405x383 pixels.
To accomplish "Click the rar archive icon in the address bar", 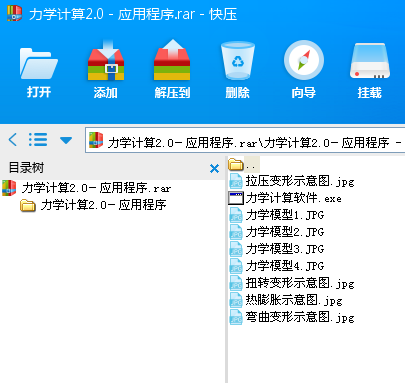I will click(x=96, y=140).
